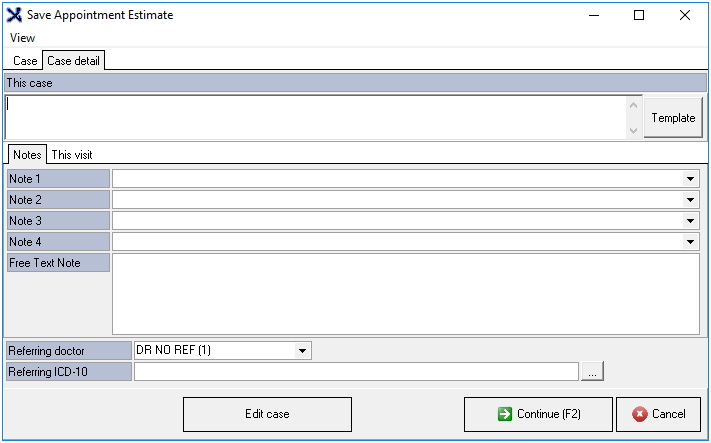Viewport: 711px width, 443px height.
Task: Click scroll down arrow in This case box
Action: (632, 131)
